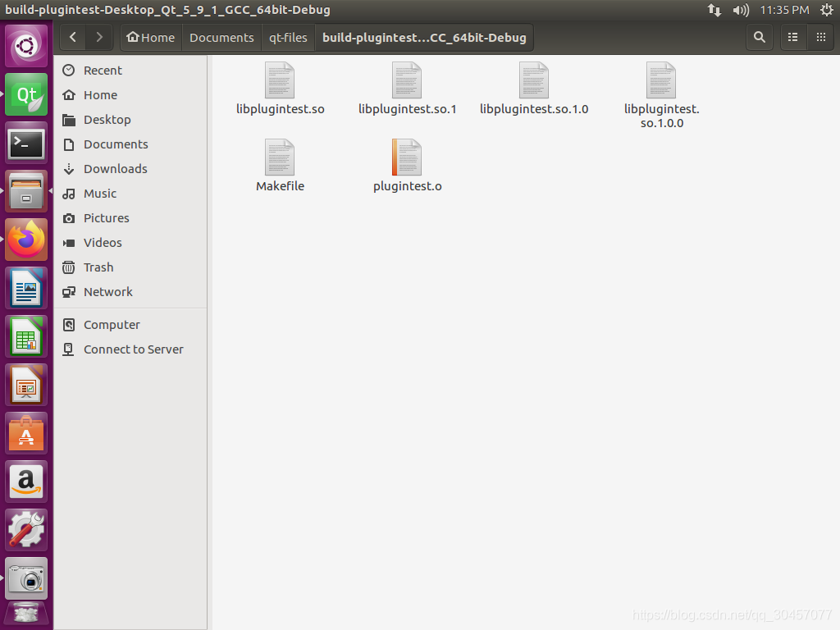Launch Firefox from the dock
840x630 pixels.
click(x=26, y=240)
